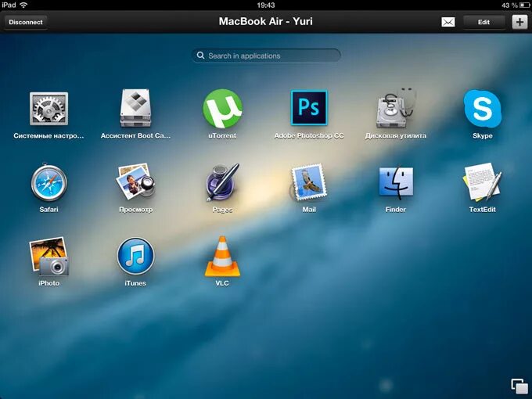Click the 'Просмотр' label text
Image resolution: width=532 pixels, height=399 pixels.
click(135, 210)
